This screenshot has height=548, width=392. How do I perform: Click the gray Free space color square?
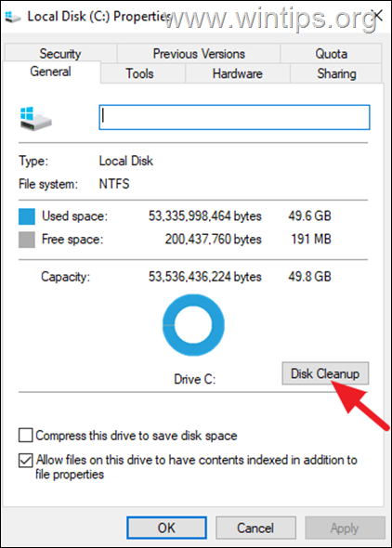pos(27,240)
